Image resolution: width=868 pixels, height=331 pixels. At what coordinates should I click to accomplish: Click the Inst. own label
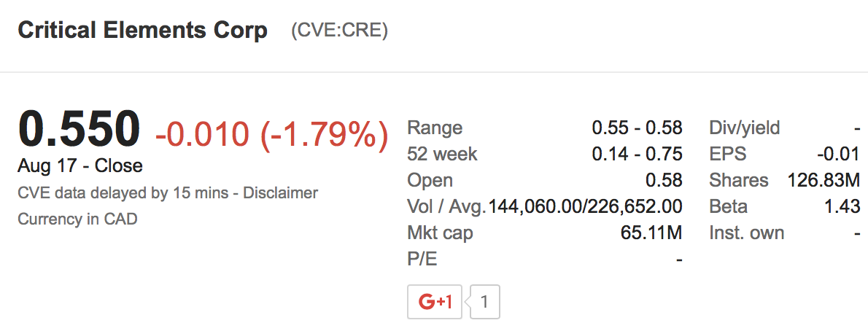[747, 233]
